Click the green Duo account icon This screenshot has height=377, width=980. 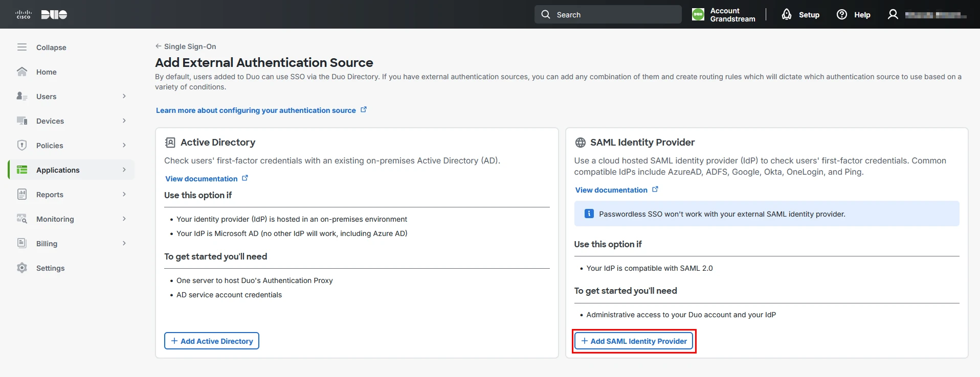click(x=698, y=14)
